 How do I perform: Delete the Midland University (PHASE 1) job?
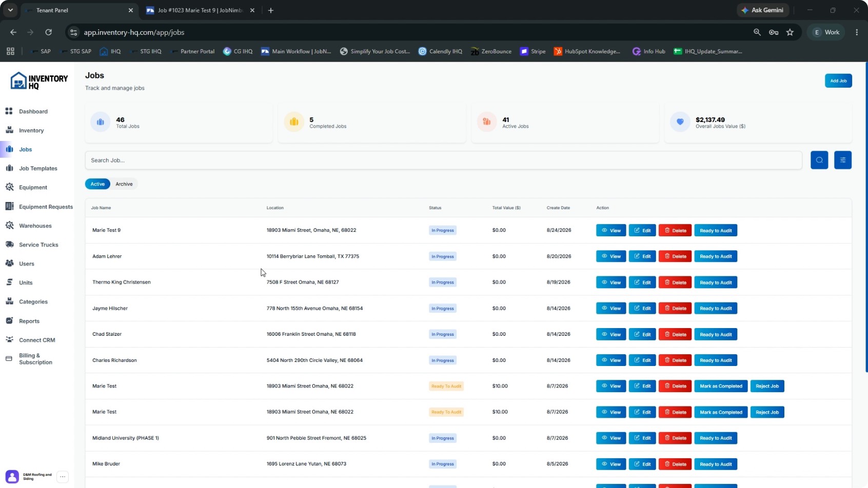(x=675, y=438)
